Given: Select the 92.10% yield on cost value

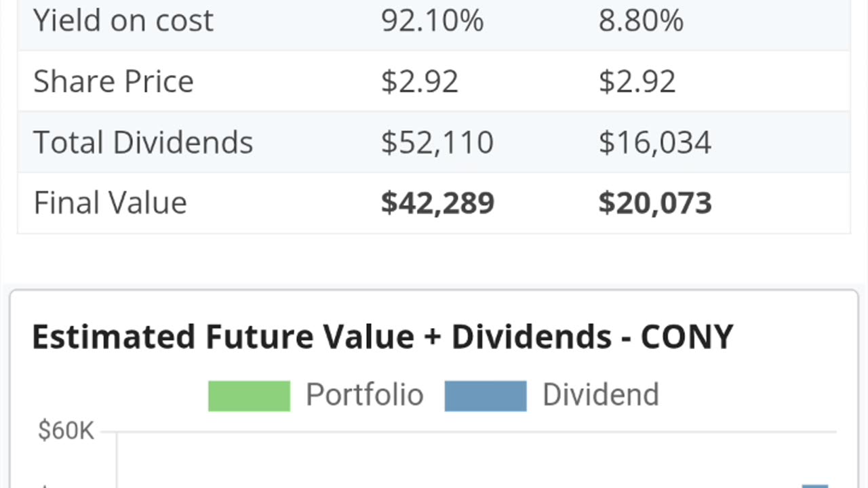Looking at the screenshot, I should click(432, 20).
